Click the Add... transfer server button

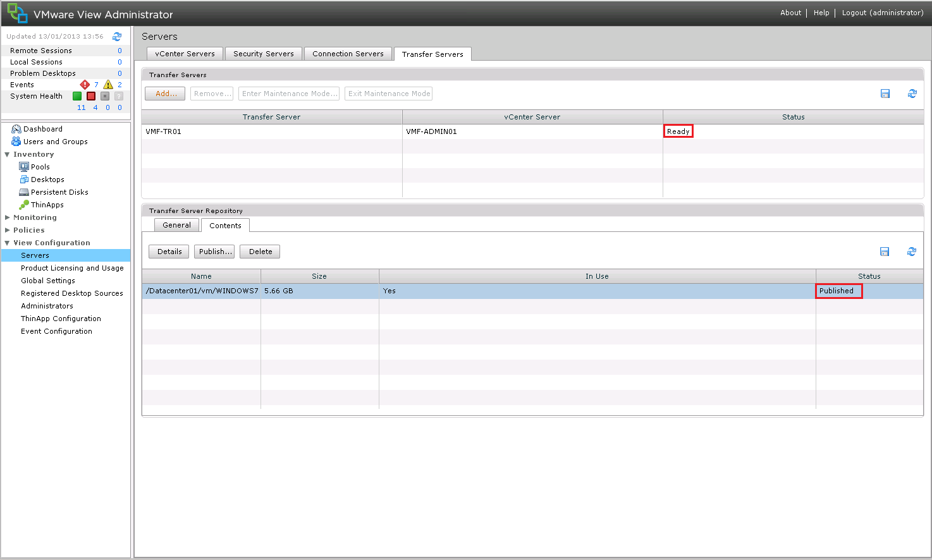click(165, 94)
